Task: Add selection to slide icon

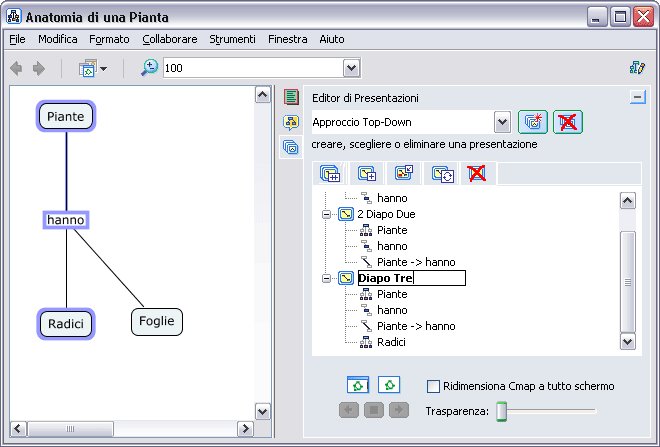Action: [x=367, y=173]
